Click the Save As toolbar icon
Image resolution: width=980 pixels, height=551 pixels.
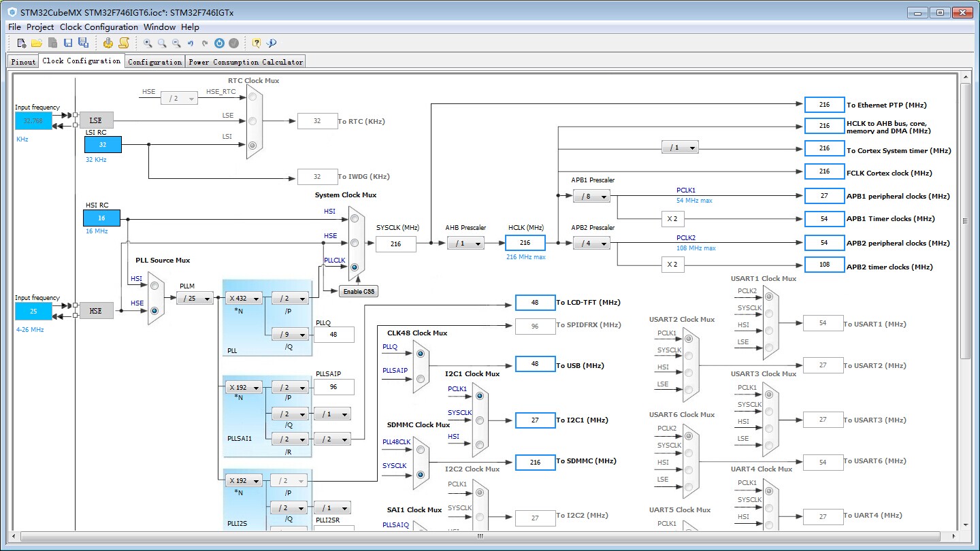tap(83, 43)
